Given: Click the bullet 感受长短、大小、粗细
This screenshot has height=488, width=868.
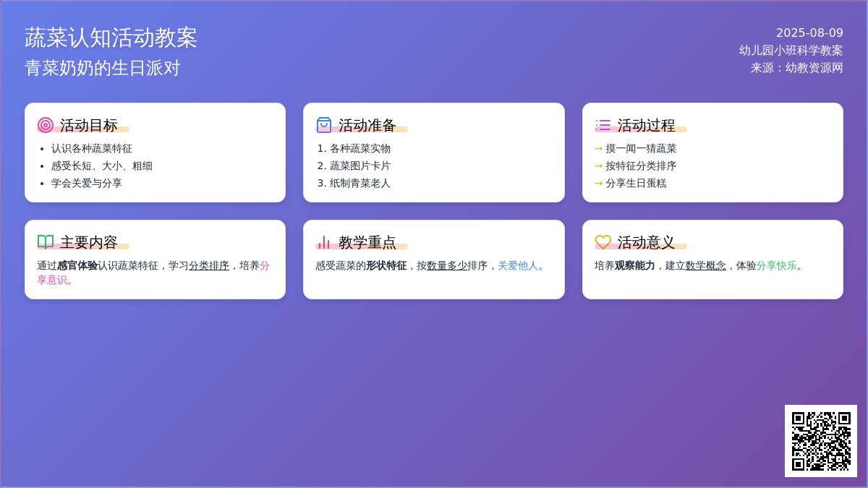Looking at the screenshot, I should click(102, 166).
